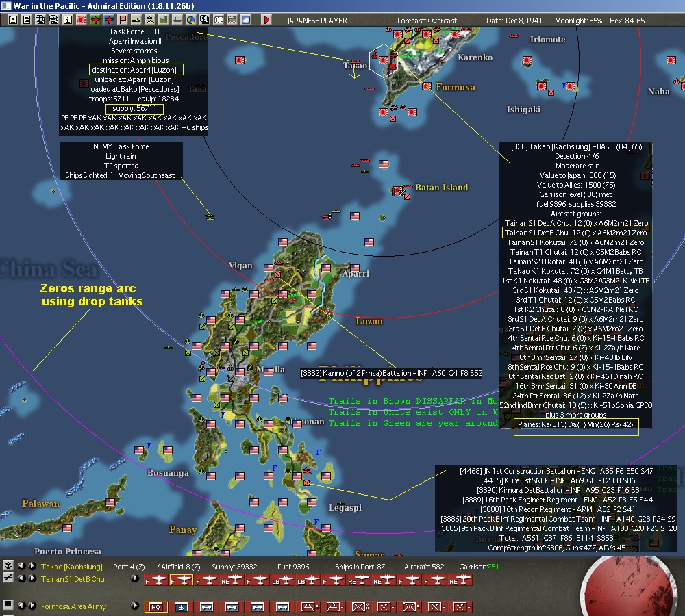Click the Vigan label on the map

point(240,266)
